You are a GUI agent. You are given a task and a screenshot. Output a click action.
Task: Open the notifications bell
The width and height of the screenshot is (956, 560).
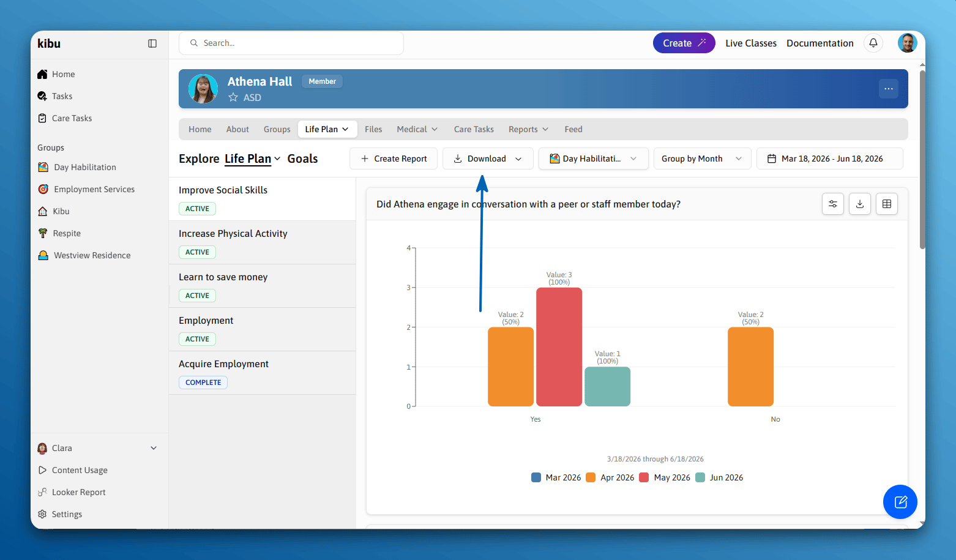click(873, 43)
